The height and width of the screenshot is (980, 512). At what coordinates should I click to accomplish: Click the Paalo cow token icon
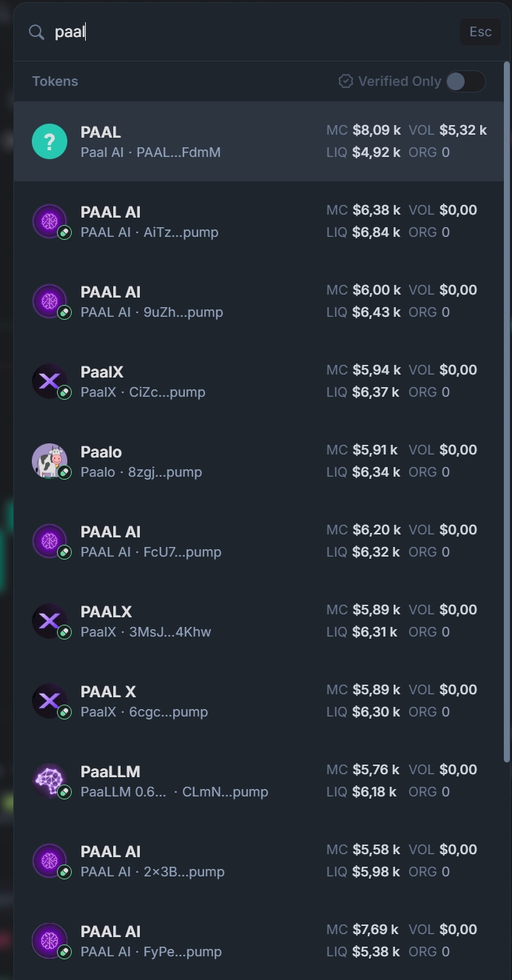[x=50, y=461]
